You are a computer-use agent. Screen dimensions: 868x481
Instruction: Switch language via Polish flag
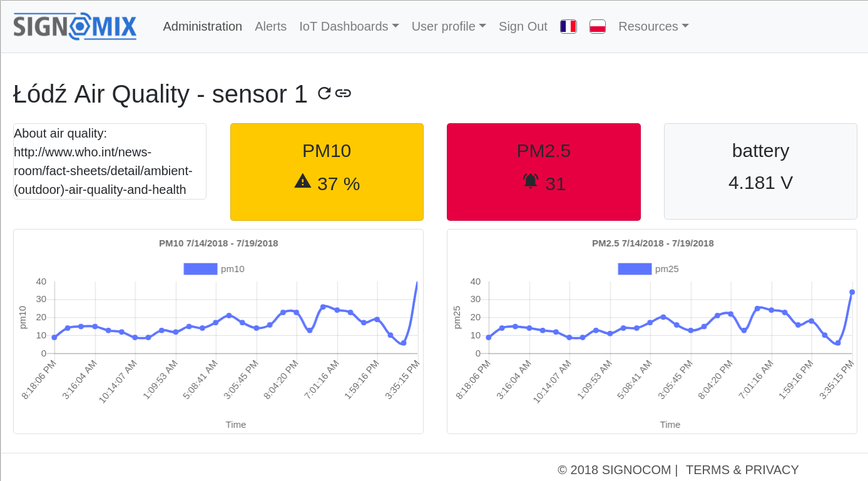pos(598,26)
